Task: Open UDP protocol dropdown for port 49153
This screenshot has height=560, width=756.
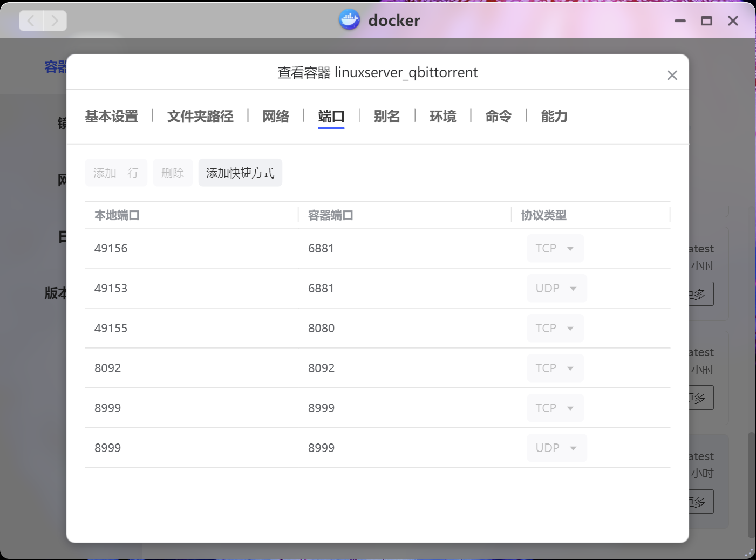Action: (556, 289)
